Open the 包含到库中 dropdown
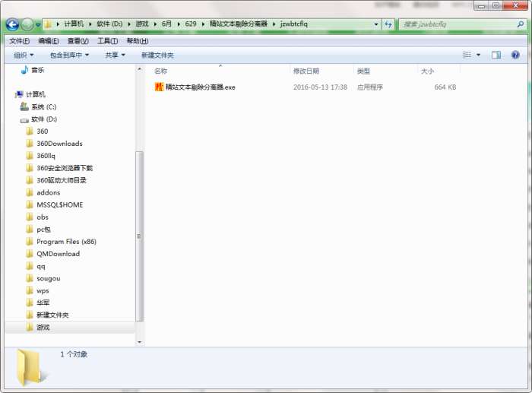This screenshot has height=393, width=532. 69,55
